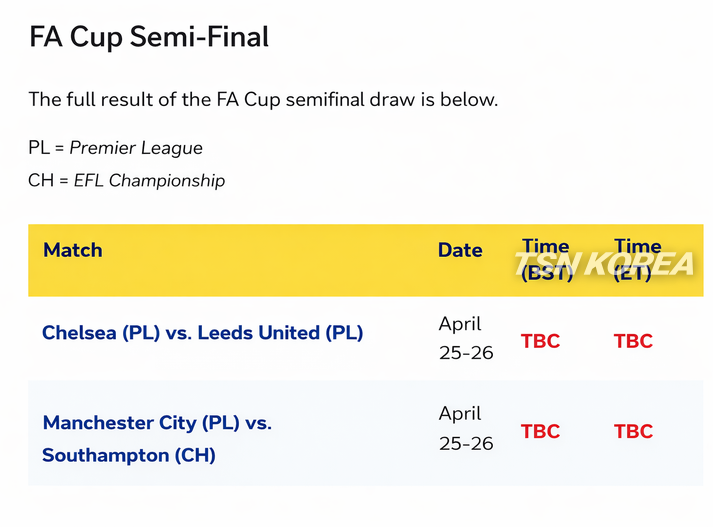Click the "FA Cup Semi-Final" heading
Image resolution: width=713 pixels, height=527 pixels.
tap(149, 38)
